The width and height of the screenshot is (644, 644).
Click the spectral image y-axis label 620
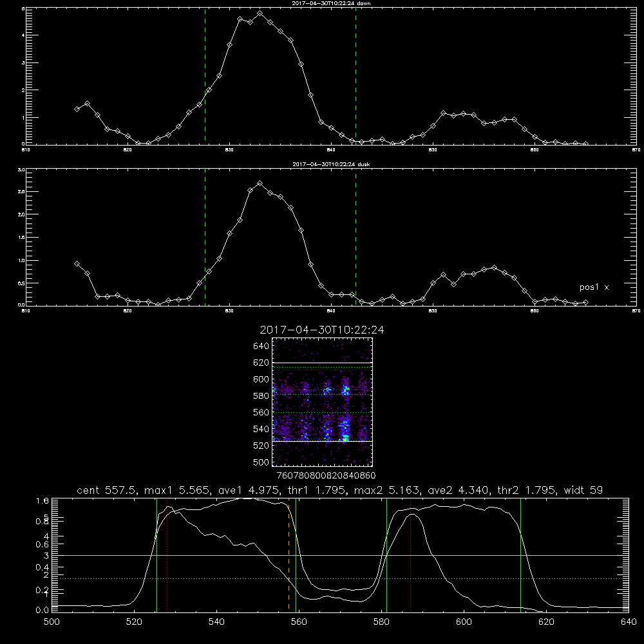[x=261, y=363]
